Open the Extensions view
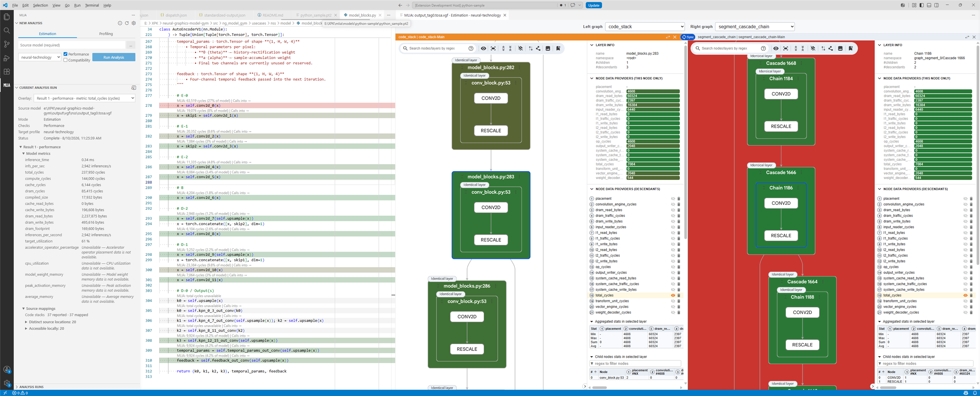 (x=7, y=72)
